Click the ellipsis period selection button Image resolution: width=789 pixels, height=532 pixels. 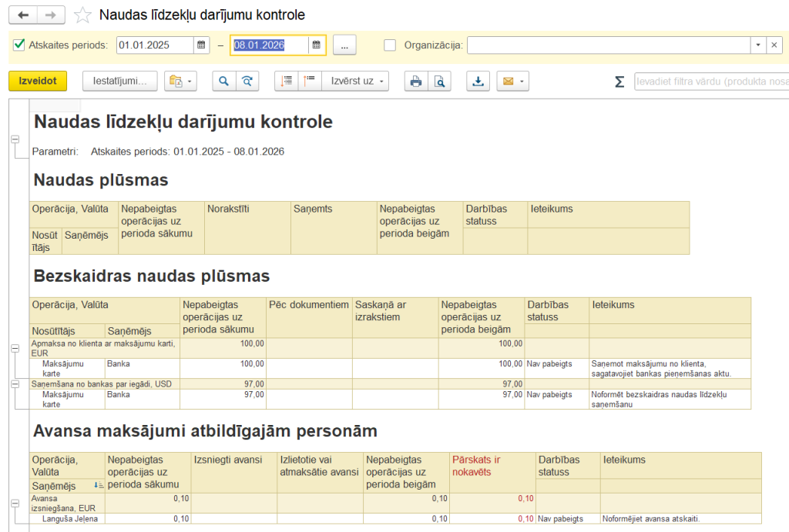pos(344,45)
